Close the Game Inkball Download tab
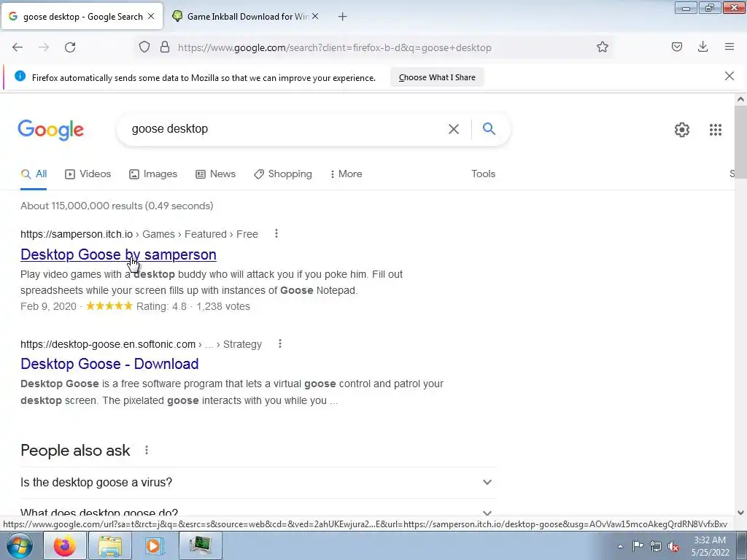The image size is (747, 560). [x=315, y=16]
